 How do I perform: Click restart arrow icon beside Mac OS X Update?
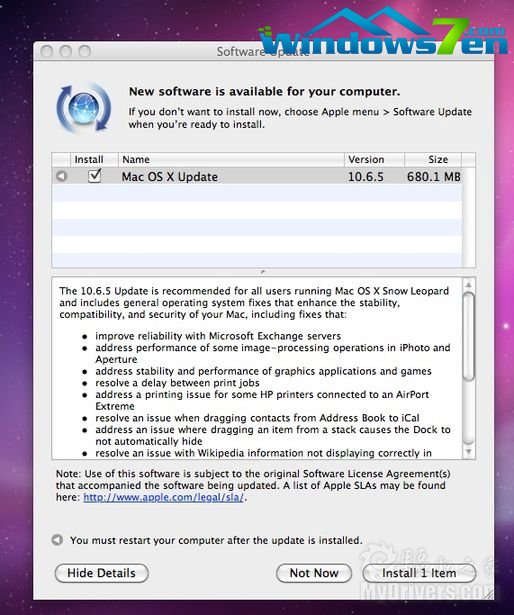point(61,176)
